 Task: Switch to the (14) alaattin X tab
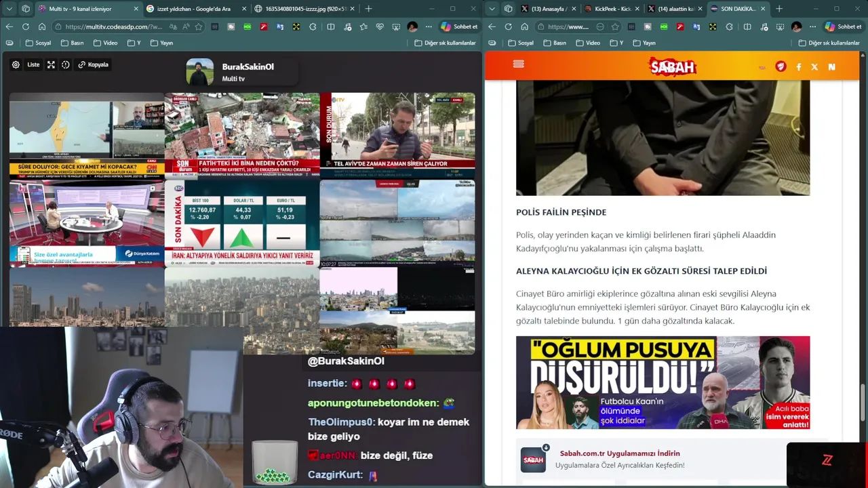click(675, 9)
